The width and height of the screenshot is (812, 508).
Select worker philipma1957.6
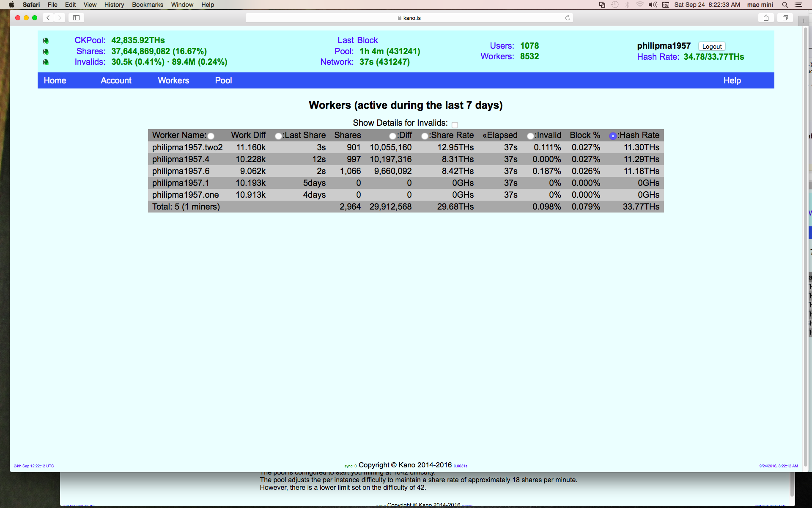181,171
